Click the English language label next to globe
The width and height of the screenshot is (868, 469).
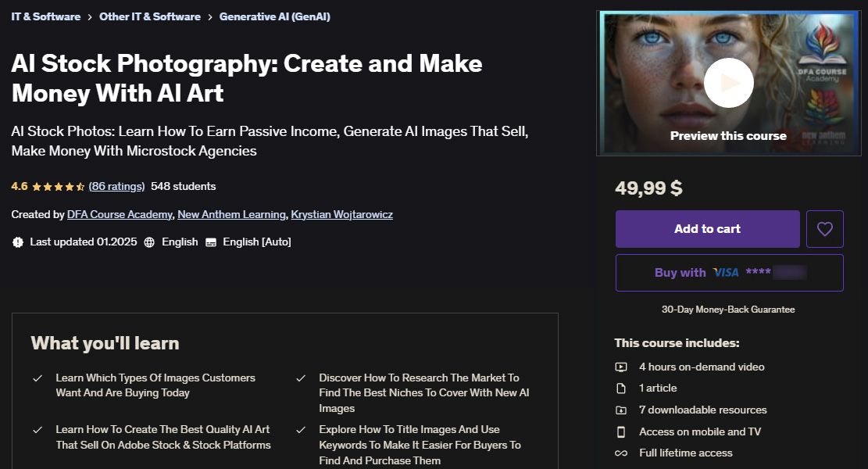pyautogui.click(x=180, y=242)
